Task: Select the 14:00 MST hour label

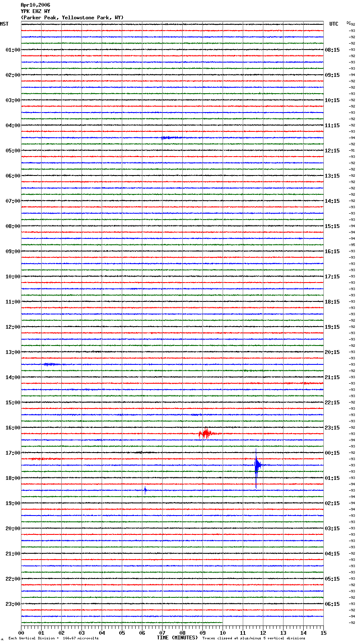Action: pyautogui.click(x=13, y=377)
